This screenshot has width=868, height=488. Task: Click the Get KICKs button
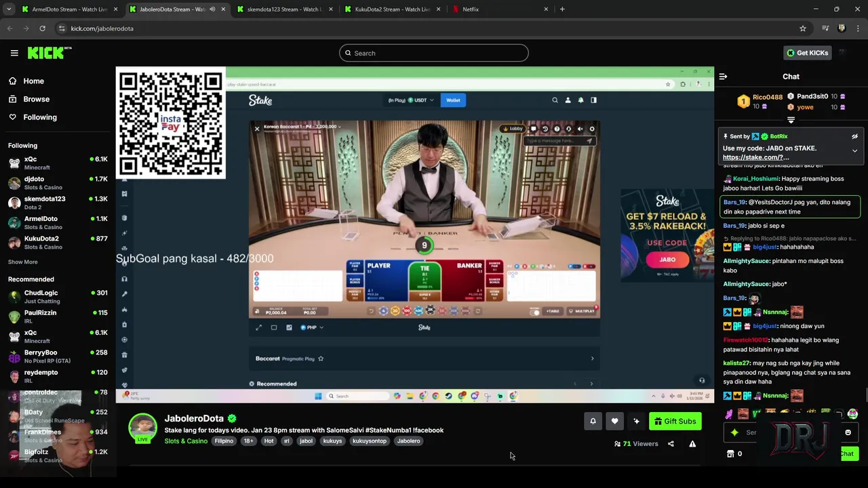point(807,53)
